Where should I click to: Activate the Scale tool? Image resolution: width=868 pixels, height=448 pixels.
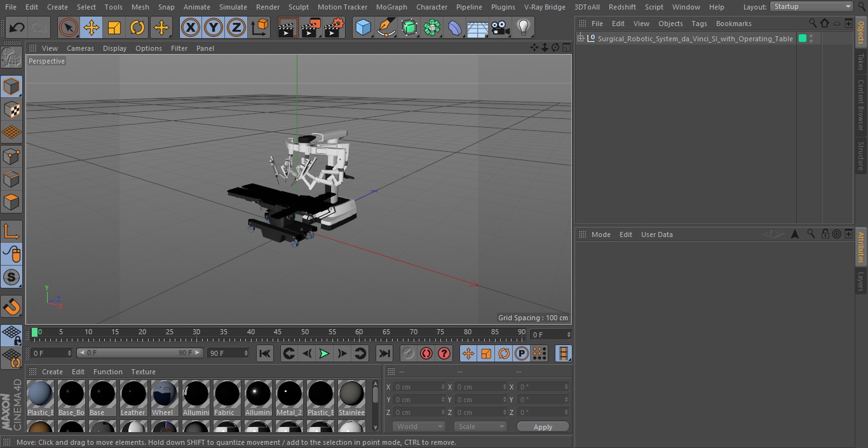point(114,27)
